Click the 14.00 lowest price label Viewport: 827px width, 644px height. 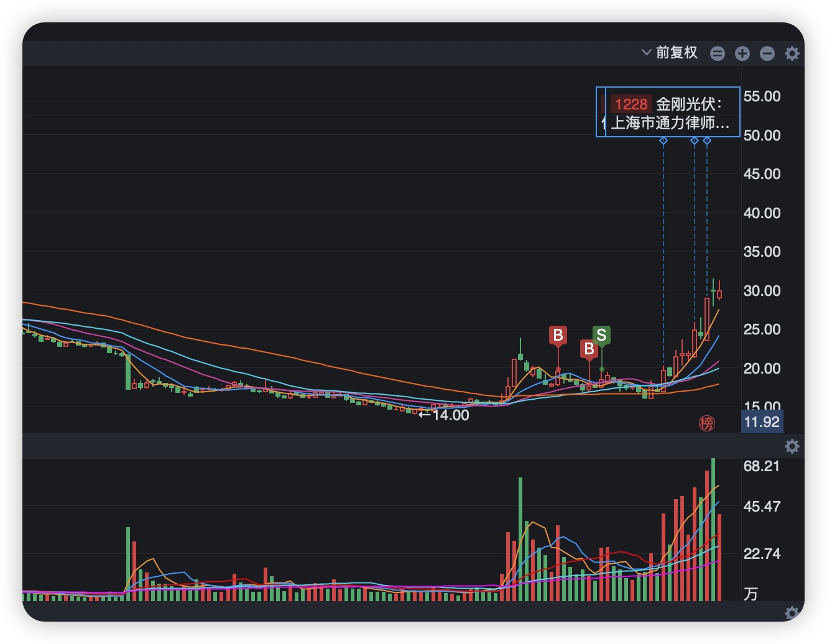pyautogui.click(x=444, y=415)
